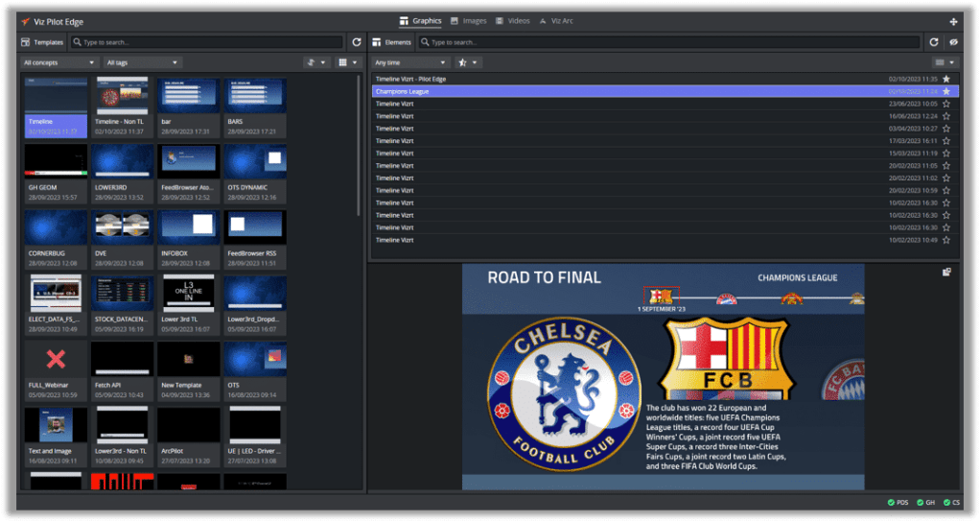Star the element dated 03/04/2023 10:27
Viewport: 980px width, 522px height.
pos(946,129)
